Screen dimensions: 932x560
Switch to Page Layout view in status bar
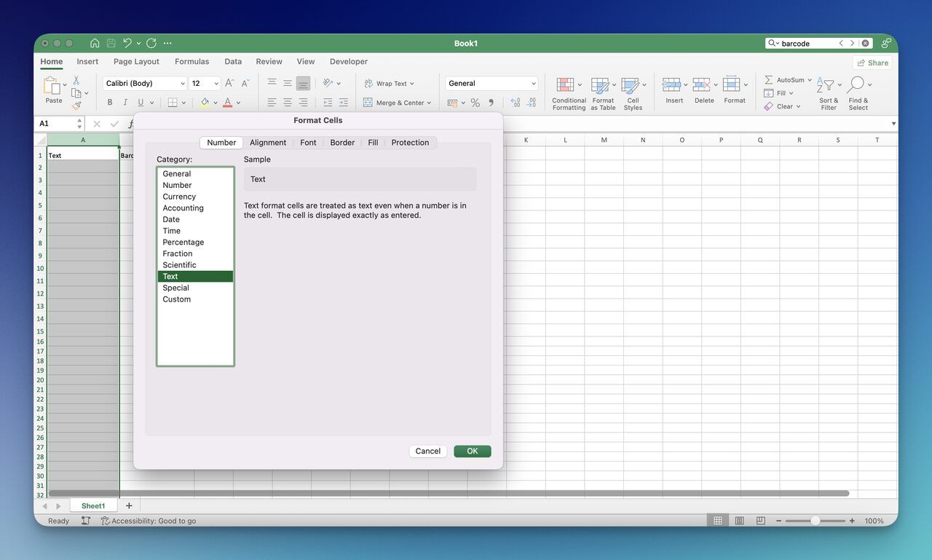click(x=740, y=521)
